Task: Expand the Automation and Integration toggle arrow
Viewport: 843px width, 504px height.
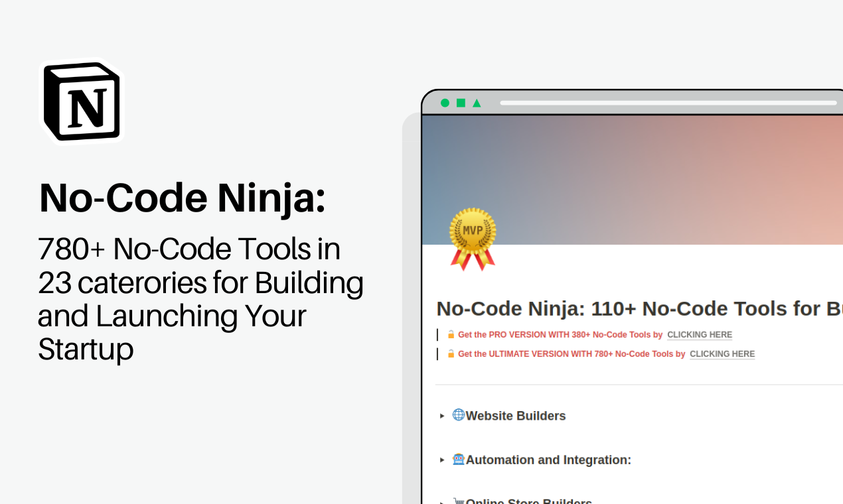Action: [x=442, y=460]
